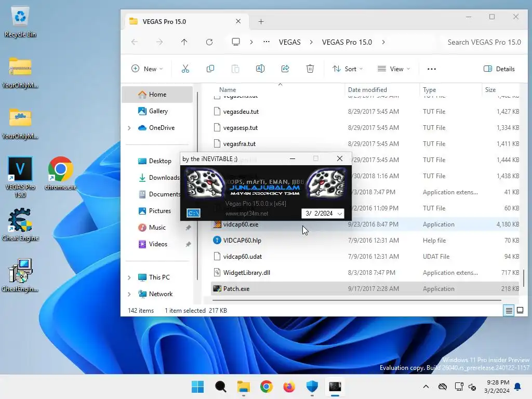The image size is (532, 399).
Task: Expand the Network tree node
Action: 129,294
